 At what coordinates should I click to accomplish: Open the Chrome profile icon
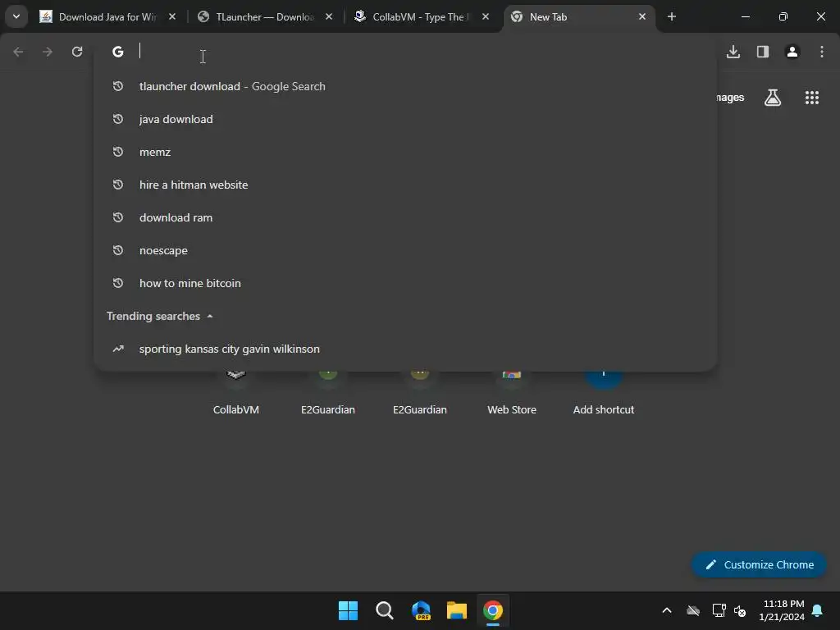point(792,52)
